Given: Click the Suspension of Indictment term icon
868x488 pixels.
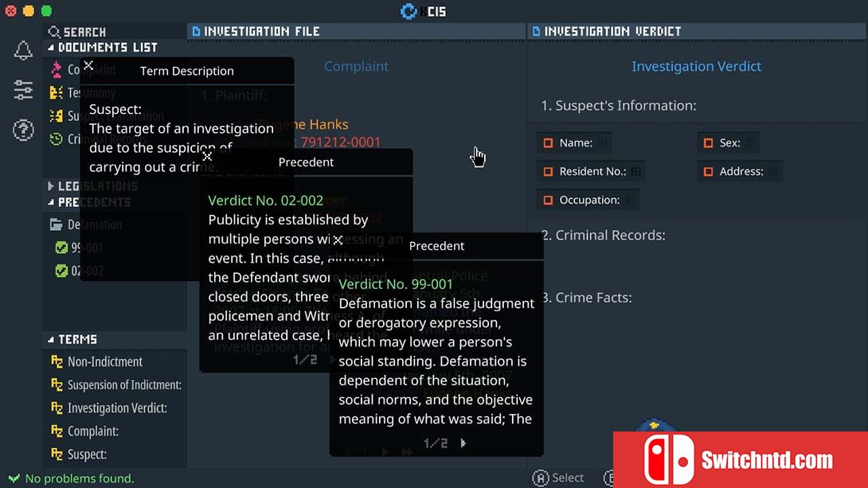Looking at the screenshot, I should pos(57,385).
